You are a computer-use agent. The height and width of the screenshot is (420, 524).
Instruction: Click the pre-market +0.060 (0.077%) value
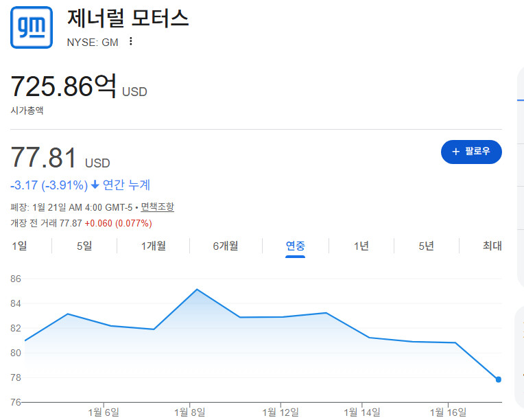118,223
